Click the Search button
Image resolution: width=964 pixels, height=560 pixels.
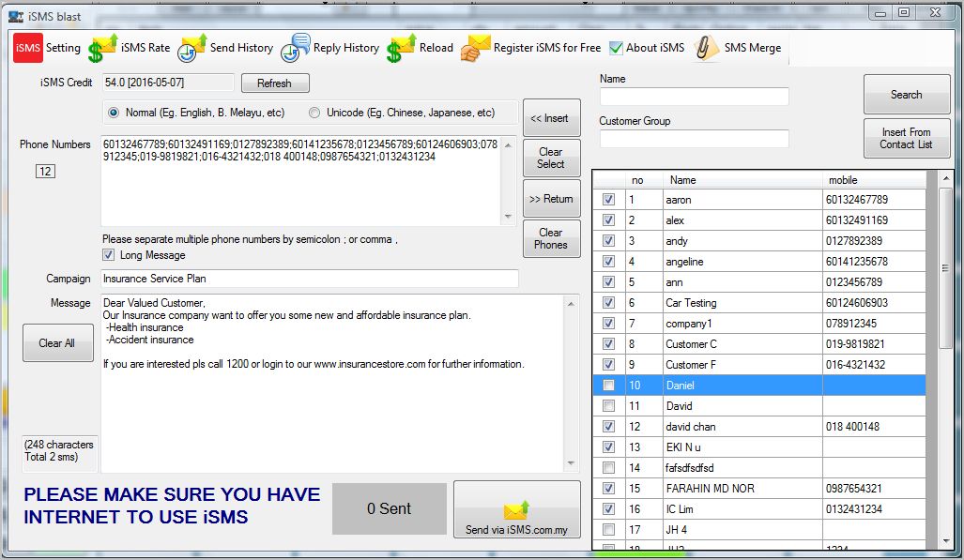pyautogui.click(x=906, y=95)
